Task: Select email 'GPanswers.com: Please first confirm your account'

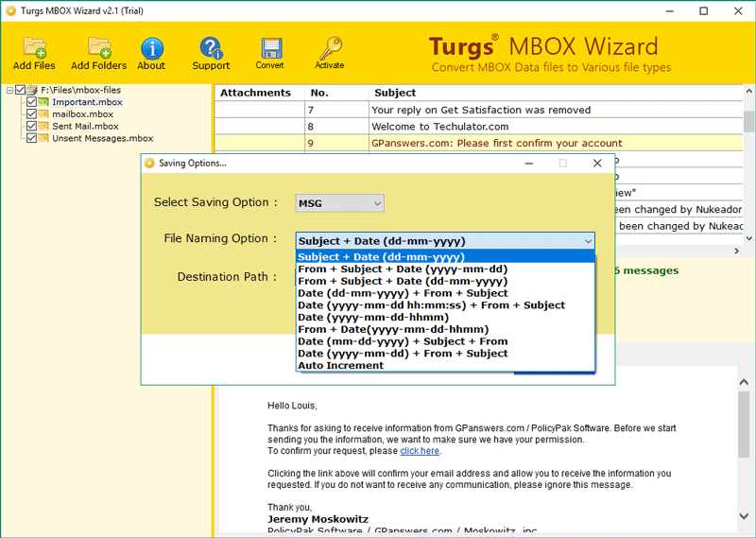Action: click(479, 143)
